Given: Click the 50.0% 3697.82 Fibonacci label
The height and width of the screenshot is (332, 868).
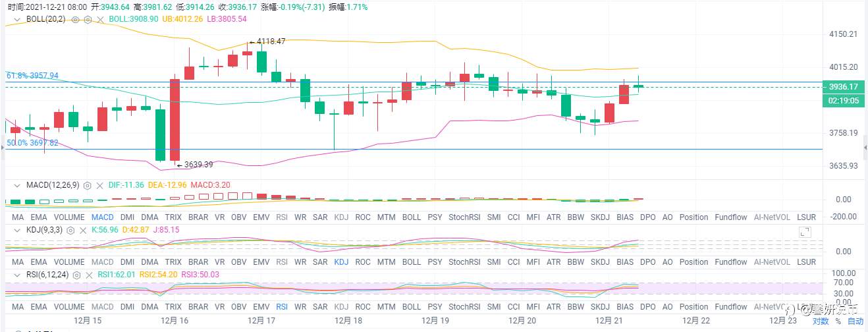Looking at the screenshot, I should click(32, 142).
